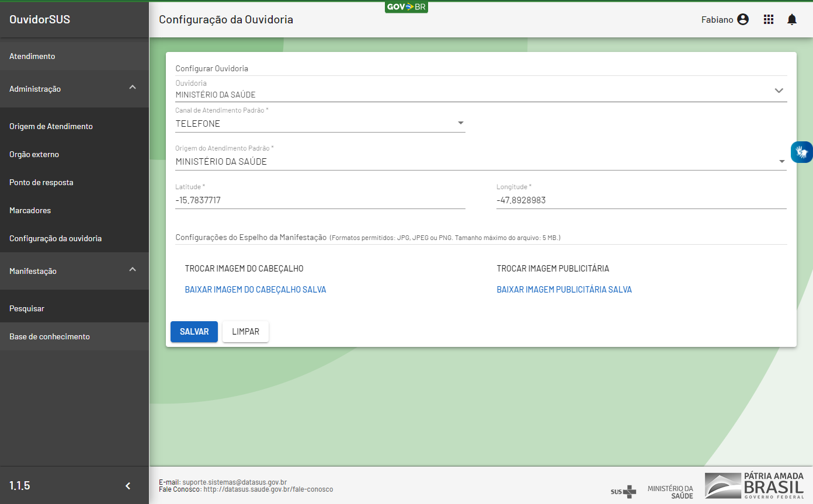The image size is (813, 504).
Task: Click the SUS logo in footer
Action: pyautogui.click(x=623, y=491)
